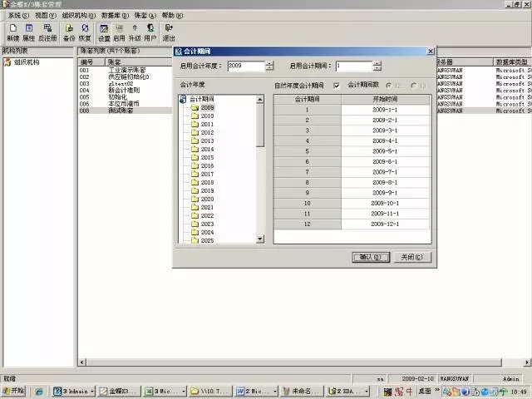
Task: Click the 启用会计年度 spinner arrows
Action: coord(269,66)
